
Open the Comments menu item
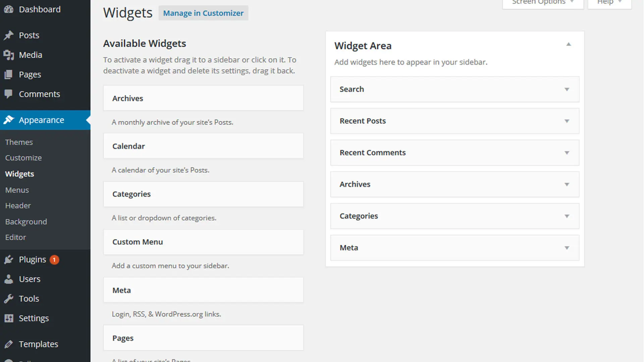tap(45, 94)
